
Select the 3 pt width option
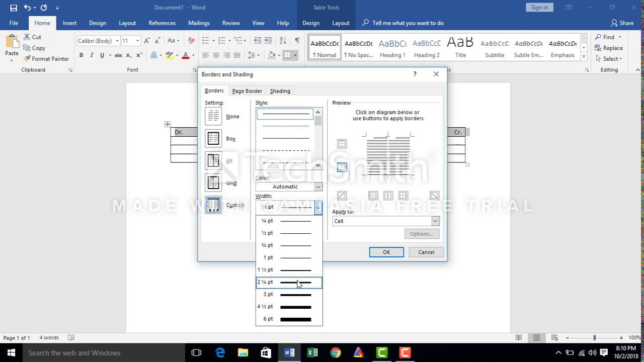289,294
